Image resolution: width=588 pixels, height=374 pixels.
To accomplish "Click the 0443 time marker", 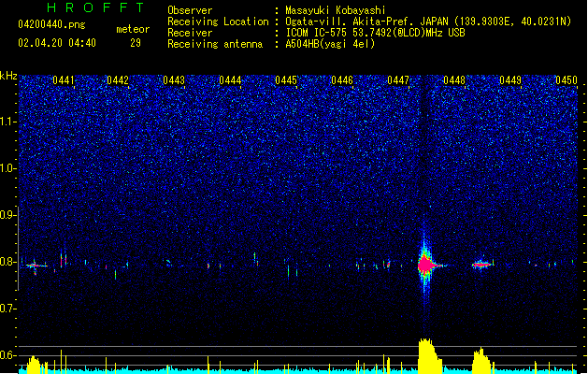I will click(x=174, y=80).
